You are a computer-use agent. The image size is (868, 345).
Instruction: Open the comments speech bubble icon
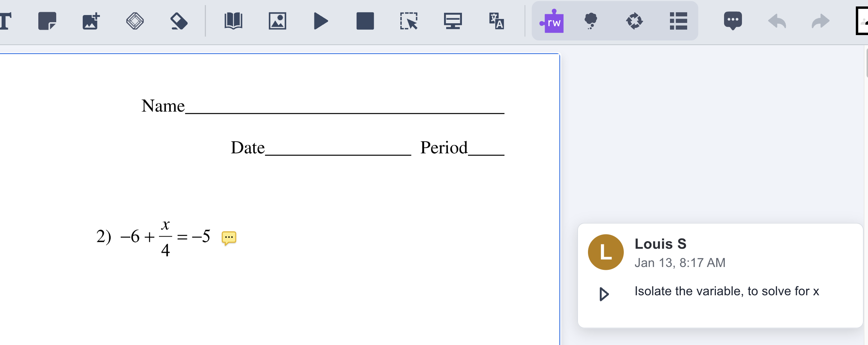click(733, 21)
